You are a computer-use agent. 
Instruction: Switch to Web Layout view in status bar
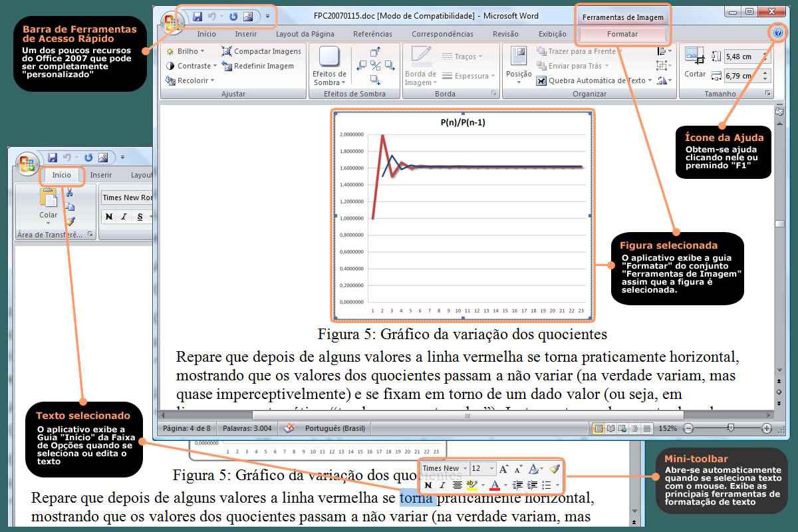tap(622, 428)
